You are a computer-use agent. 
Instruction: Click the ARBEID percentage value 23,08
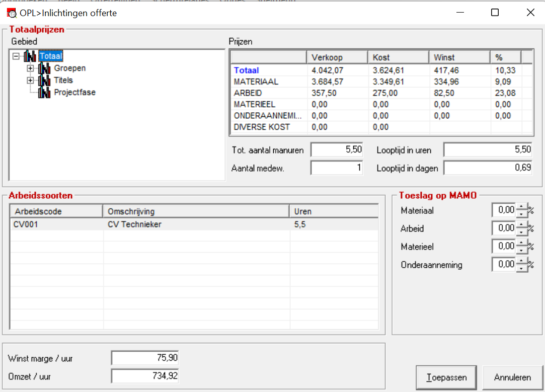click(505, 93)
